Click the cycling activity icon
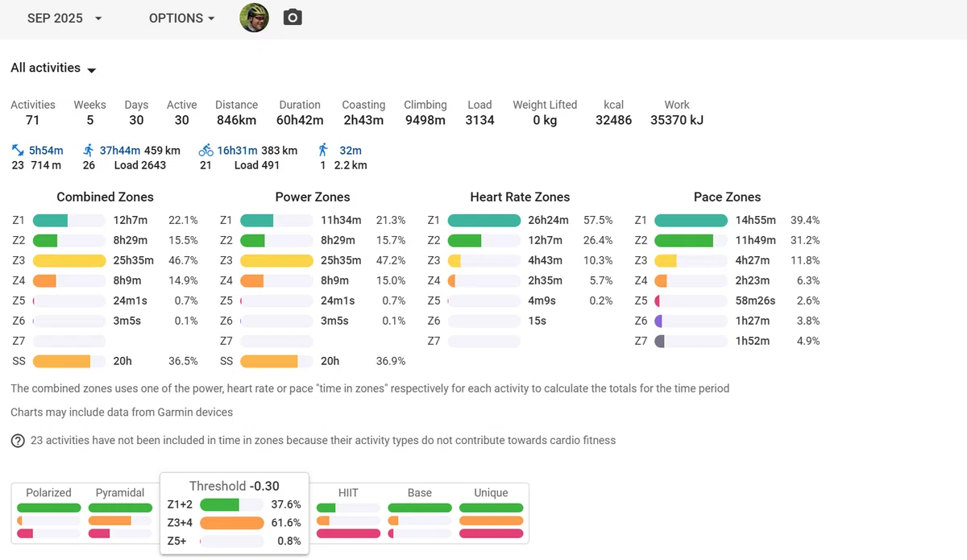This screenshot has height=560, width=967. pyautogui.click(x=205, y=150)
